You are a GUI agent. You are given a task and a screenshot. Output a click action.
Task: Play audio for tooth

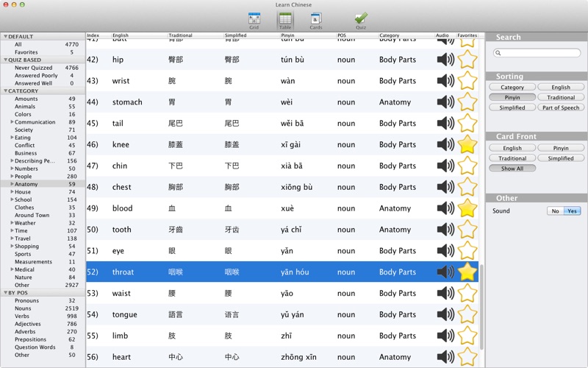click(x=445, y=230)
